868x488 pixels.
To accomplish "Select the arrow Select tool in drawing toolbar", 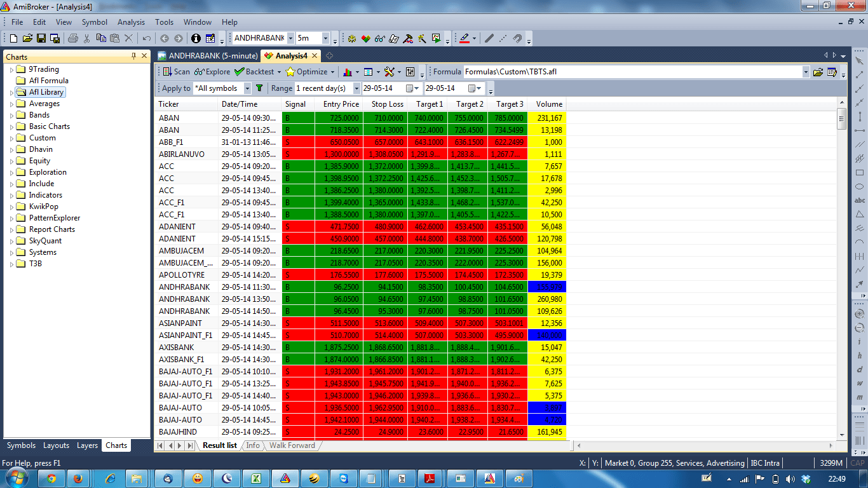I will (859, 61).
